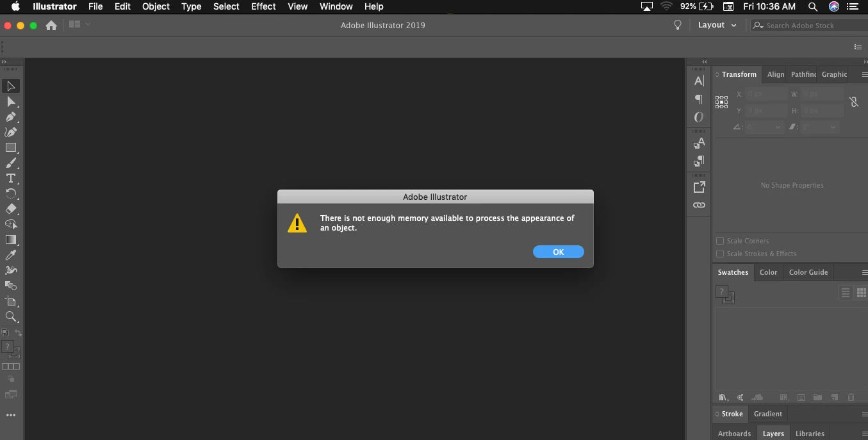Open the Layout workspace dropdown

click(717, 25)
